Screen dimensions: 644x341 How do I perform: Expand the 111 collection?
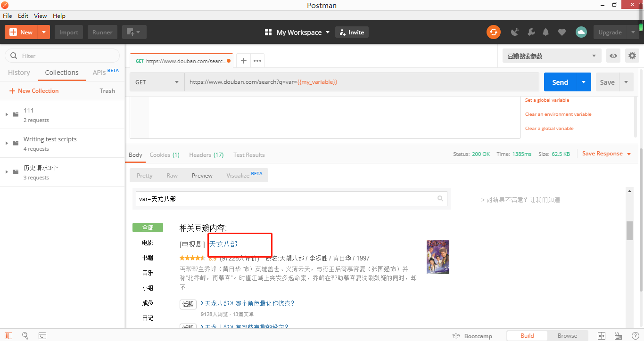[x=7, y=114]
